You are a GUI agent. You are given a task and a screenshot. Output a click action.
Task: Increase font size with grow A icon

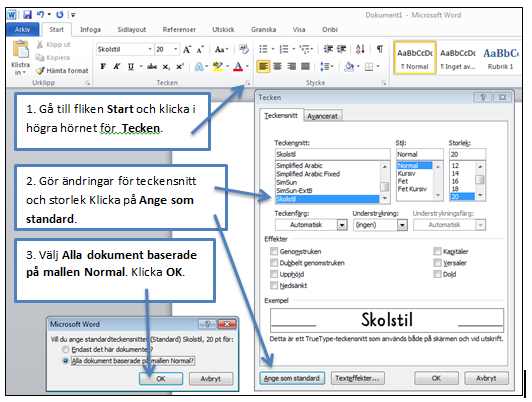pyautogui.click(x=187, y=50)
